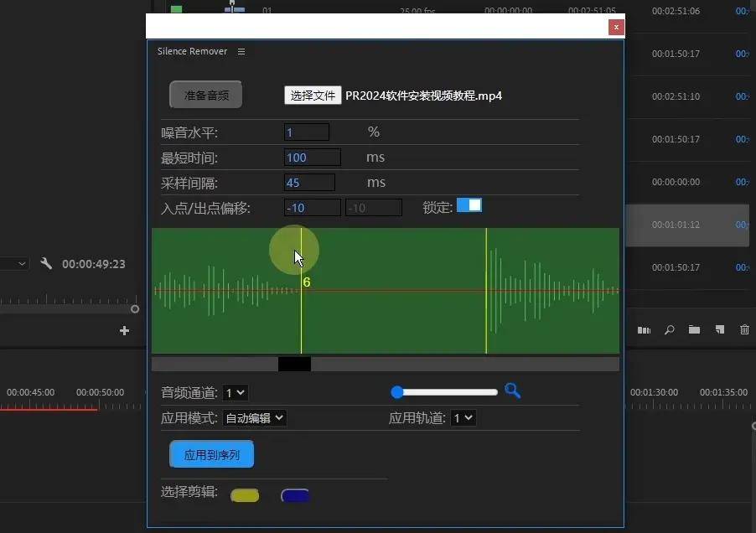The width and height of the screenshot is (756, 533).
Task: Select the project row showing 00:02:51:10
Action: 687,96
